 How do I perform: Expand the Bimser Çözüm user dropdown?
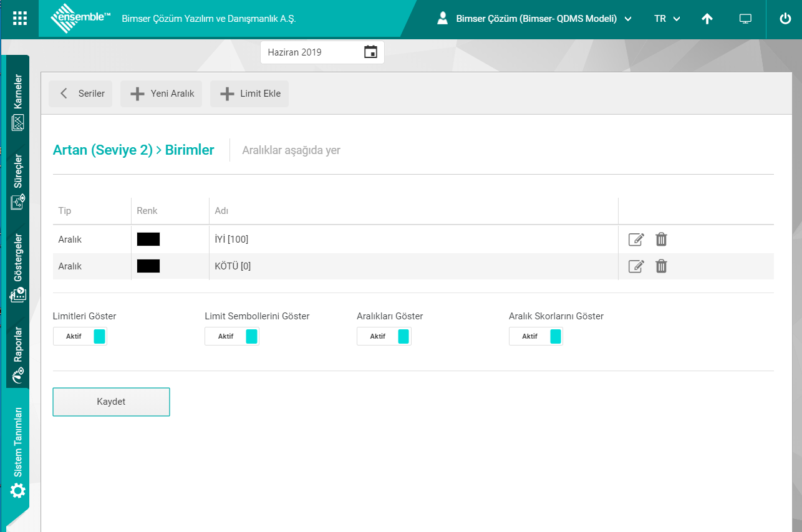click(x=535, y=19)
